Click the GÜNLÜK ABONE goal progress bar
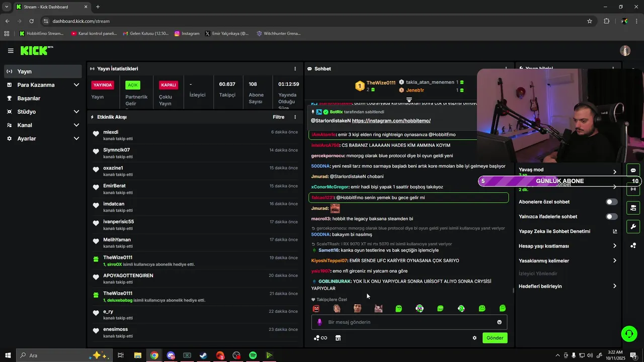 pyautogui.click(x=559, y=181)
